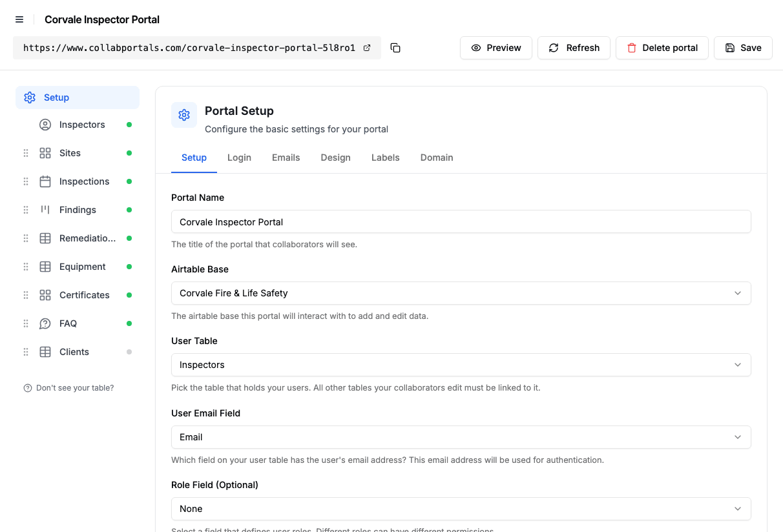Click the Delete portal button
Screen dimensions: 783x532
(662, 48)
